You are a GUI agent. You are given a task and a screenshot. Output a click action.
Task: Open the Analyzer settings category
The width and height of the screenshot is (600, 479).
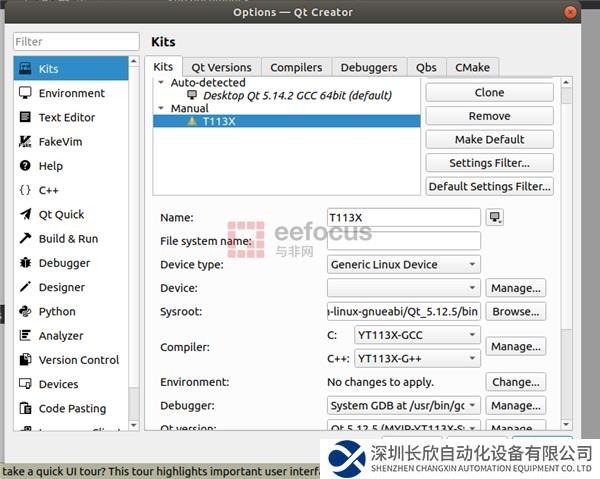click(x=60, y=336)
